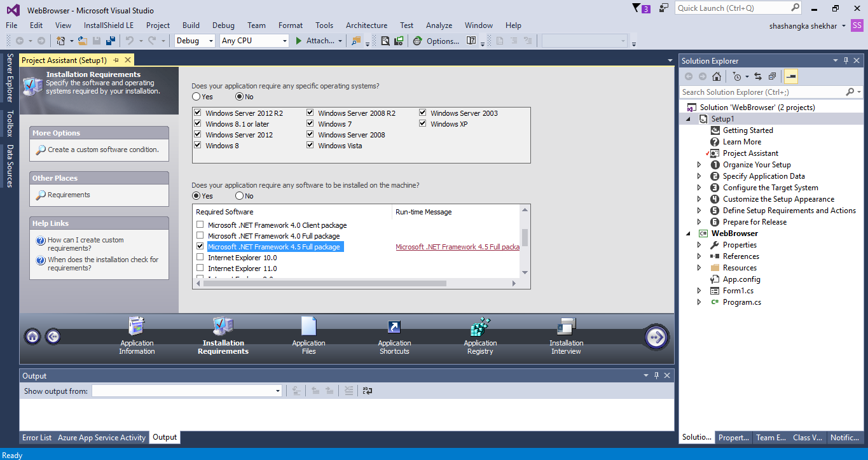Click the green Start debugging arrow icon
This screenshot has height=460, width=868.
299,41
